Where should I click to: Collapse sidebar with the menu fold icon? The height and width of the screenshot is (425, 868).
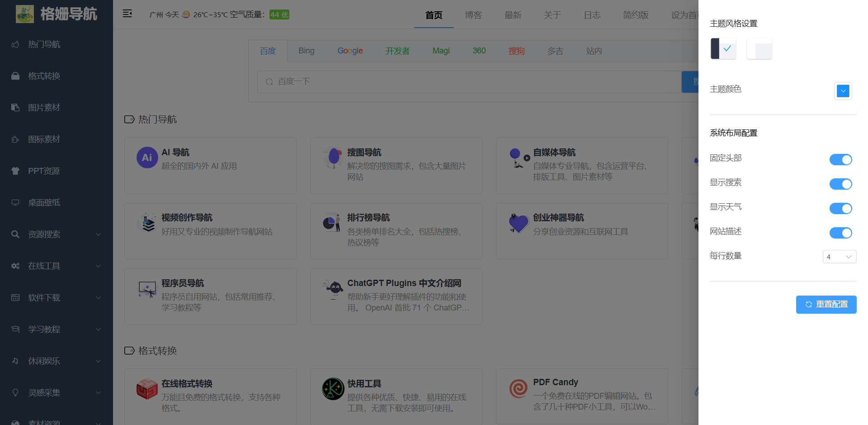click(x=127, y=14)
